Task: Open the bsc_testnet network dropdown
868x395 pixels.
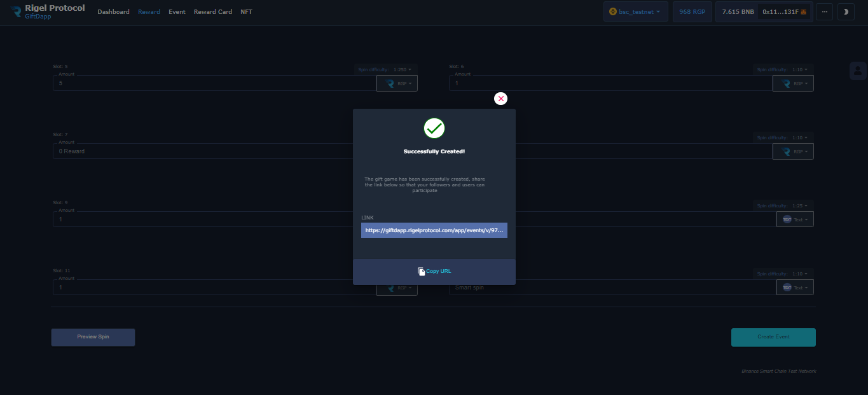Action: point(636,11)
